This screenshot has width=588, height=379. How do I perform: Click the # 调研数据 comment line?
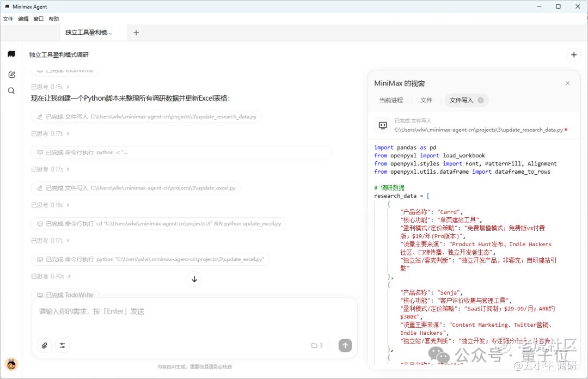pyautogui.click(x=389, y=188)
